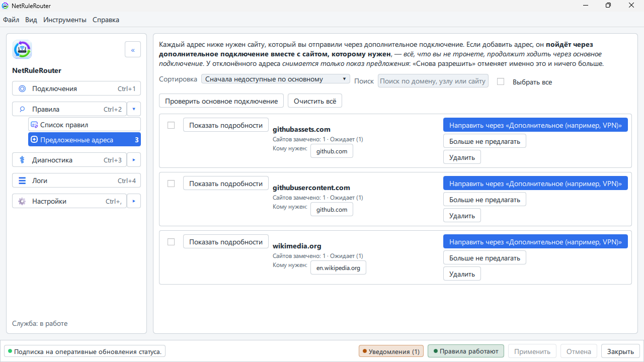The width and height of the screenshot is (644, 362).
Task: Click the Список правил list icon
Action: (34, 125)
